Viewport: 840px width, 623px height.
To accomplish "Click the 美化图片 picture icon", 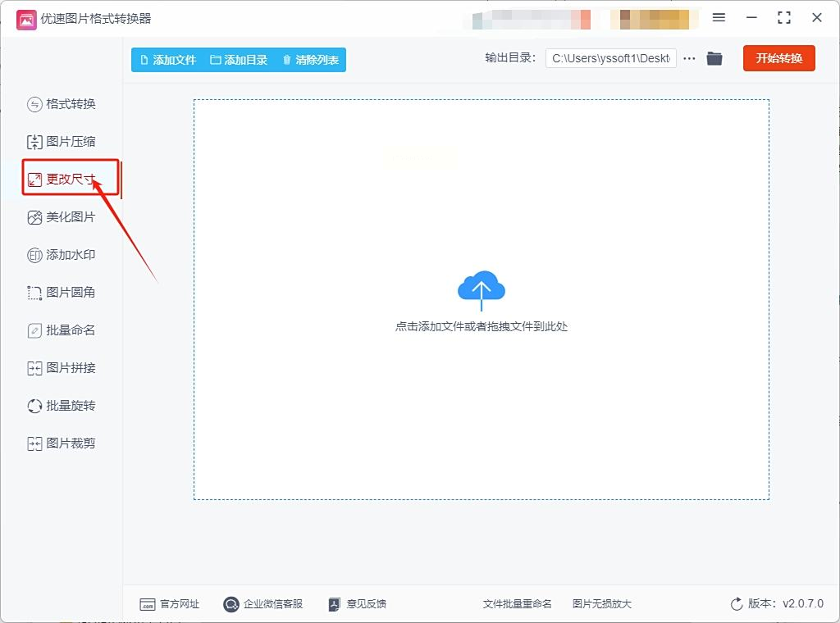I will (34, 217).
